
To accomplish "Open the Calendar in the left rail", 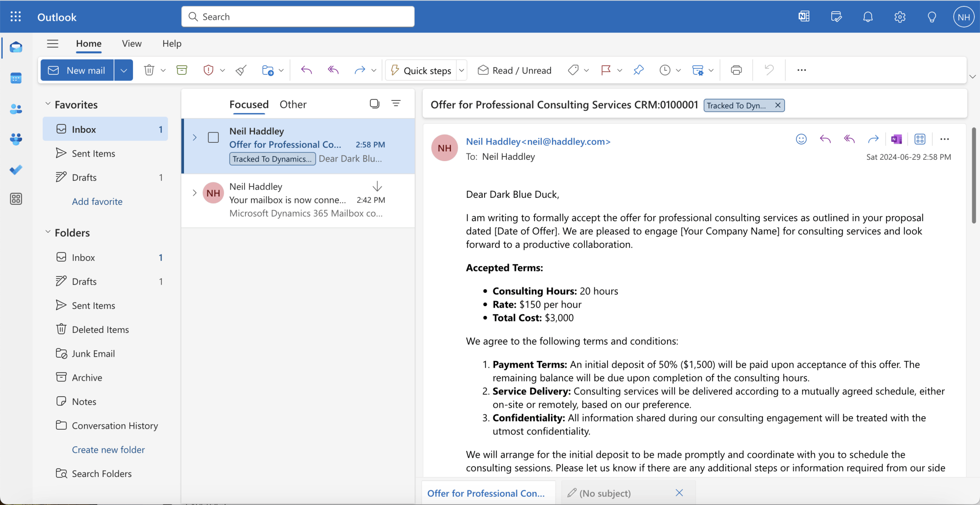I will pyautogui.click(x=16, y=78).
